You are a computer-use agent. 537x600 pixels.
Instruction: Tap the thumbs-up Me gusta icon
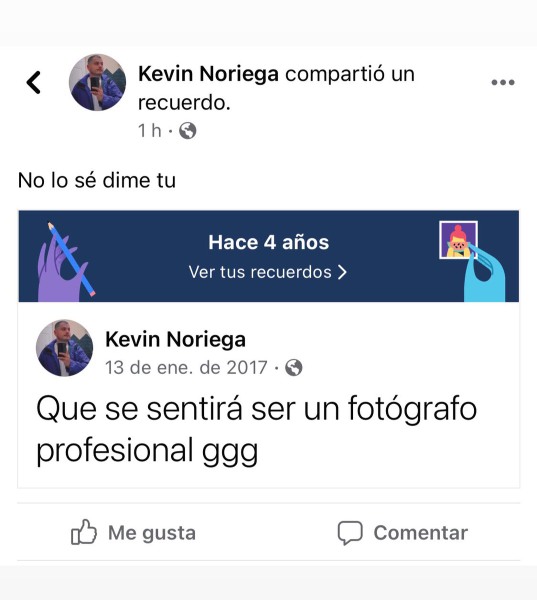pyautogui.click(x=83, y=532)
